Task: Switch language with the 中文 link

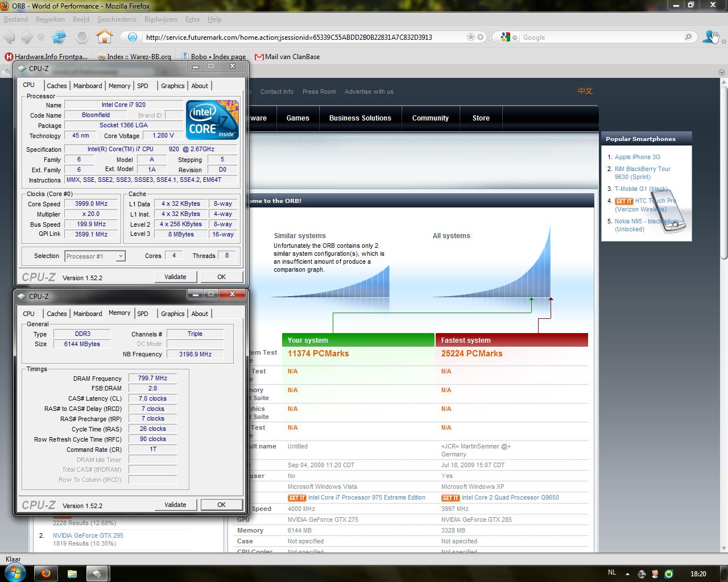Action: point(585,91)
